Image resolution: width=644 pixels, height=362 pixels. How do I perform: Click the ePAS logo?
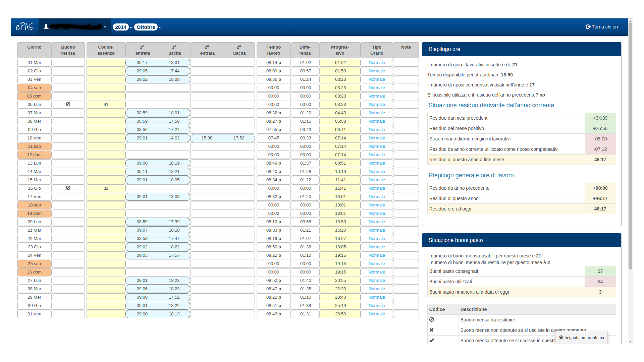24,27
